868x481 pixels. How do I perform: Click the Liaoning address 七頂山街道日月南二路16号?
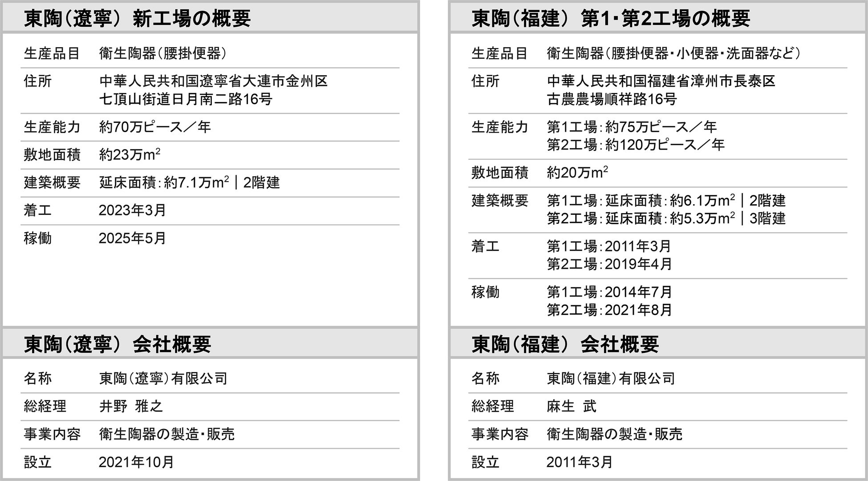[186, 99]
